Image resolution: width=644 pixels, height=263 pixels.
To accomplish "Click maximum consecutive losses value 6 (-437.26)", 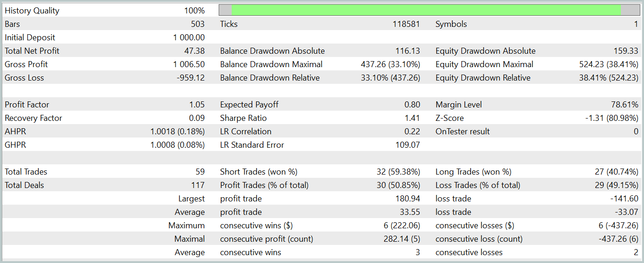I will 618,225.
